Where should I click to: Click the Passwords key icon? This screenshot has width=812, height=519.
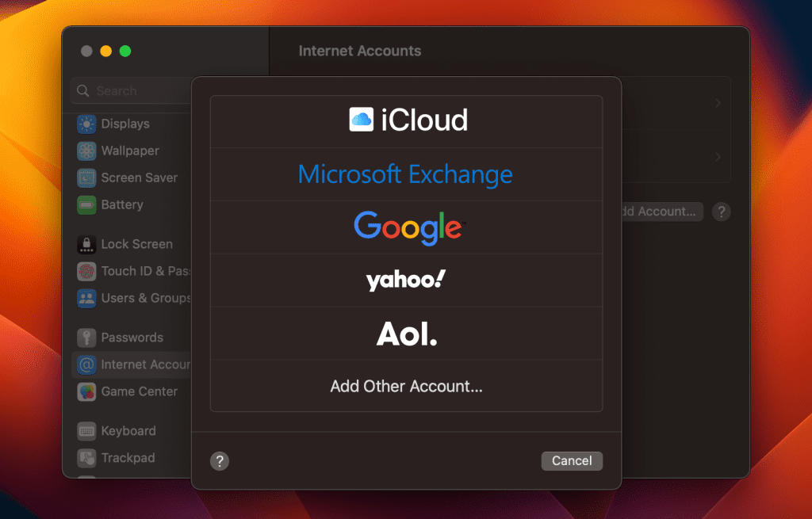pyautogui.click(x=86, y=338)
